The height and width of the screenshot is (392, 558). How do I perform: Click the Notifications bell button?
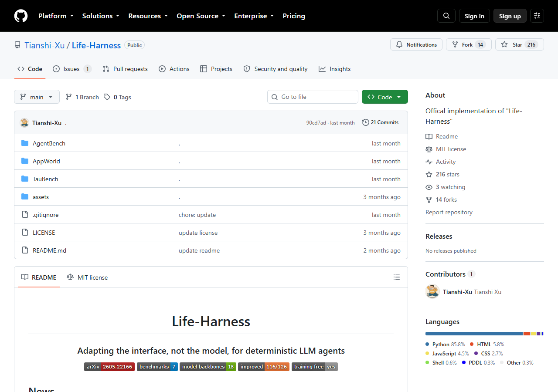(x=416, y=44)
